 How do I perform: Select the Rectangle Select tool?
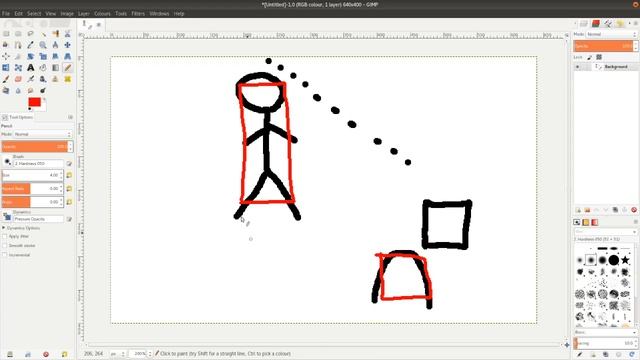(6, 34)
